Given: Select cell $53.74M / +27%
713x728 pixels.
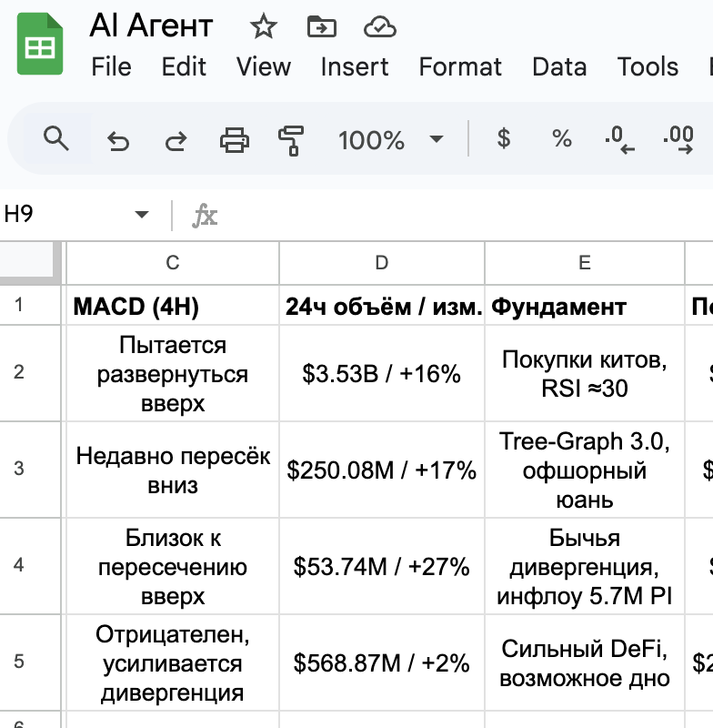Looking at the screenshot, I should pos(382,566).
